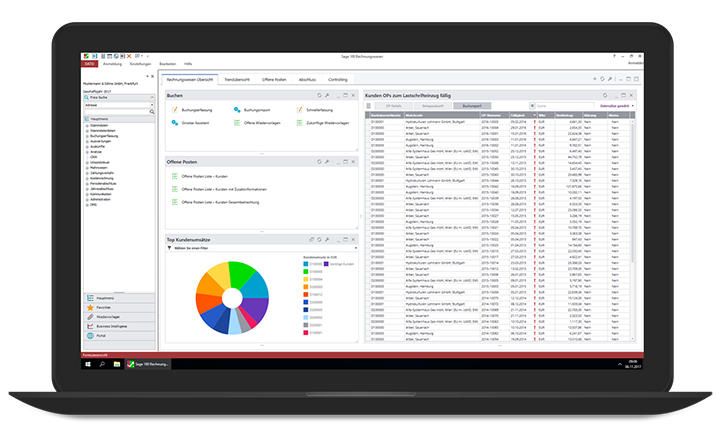Viewport: 720px width, 434px height.
Task: Open dashboard settings via the top-right wrench icon
Action: tap(610, 79)
